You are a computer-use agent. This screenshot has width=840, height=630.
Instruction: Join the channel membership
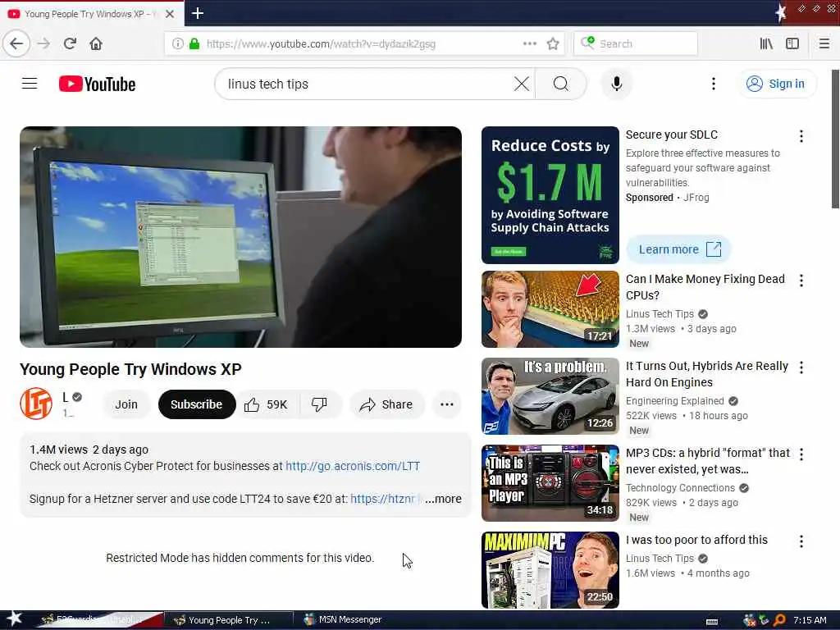[126, 404]
